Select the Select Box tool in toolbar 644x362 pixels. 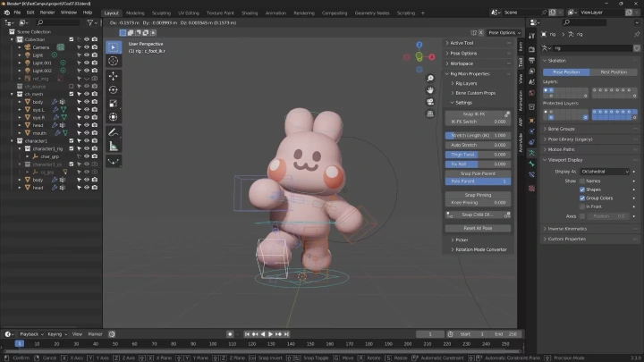(114, 47)
